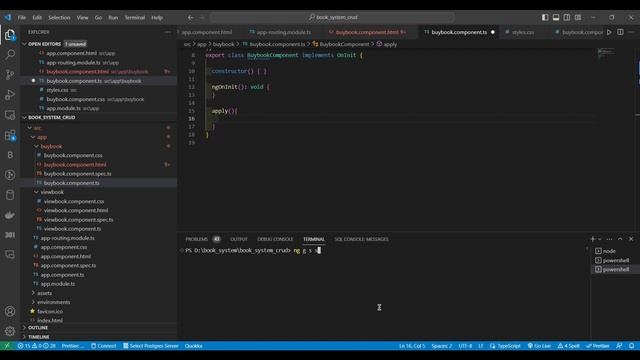Click Select Postgres Server in status bar
This screenshot has height=360, width=640.
151,346
